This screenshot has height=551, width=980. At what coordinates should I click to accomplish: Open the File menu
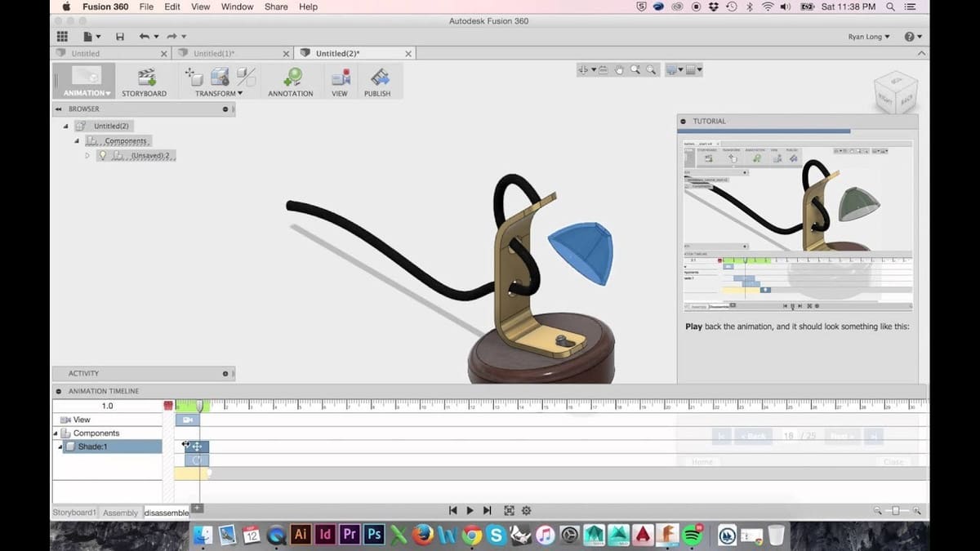coord(146,7)
